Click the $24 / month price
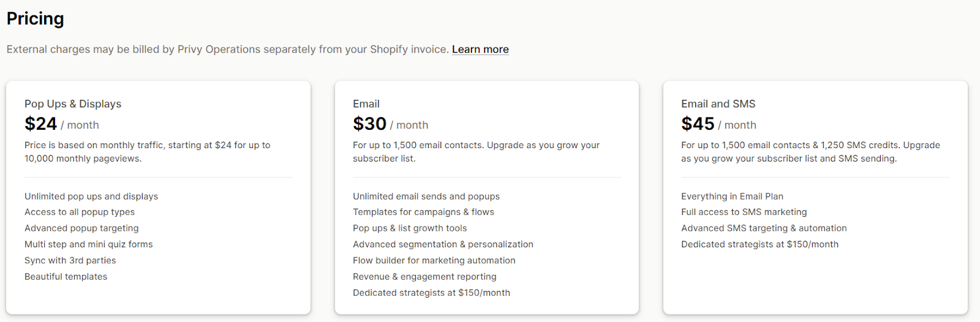Viewport: 980px width, 322px height. coord(62,124)
